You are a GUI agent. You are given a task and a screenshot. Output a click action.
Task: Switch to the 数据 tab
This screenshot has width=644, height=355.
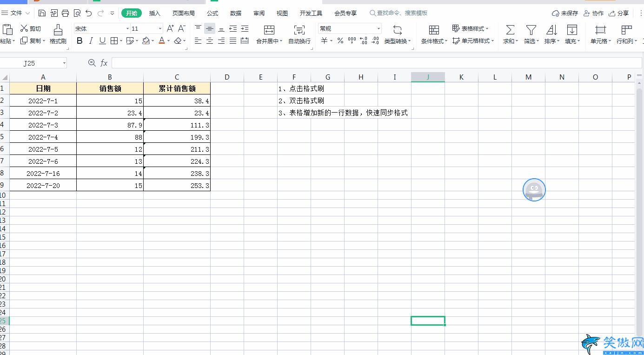(x=236, y=13)
